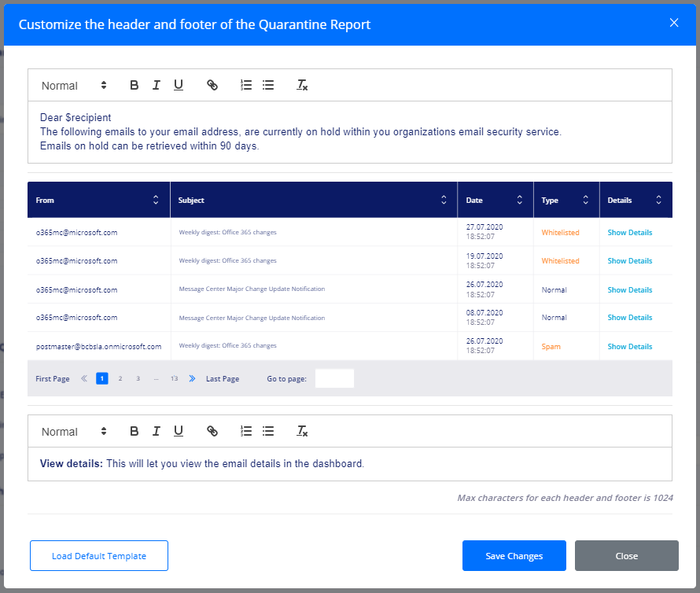
Task: Select page 1 in the pagination
Action: tap(102, 378)
